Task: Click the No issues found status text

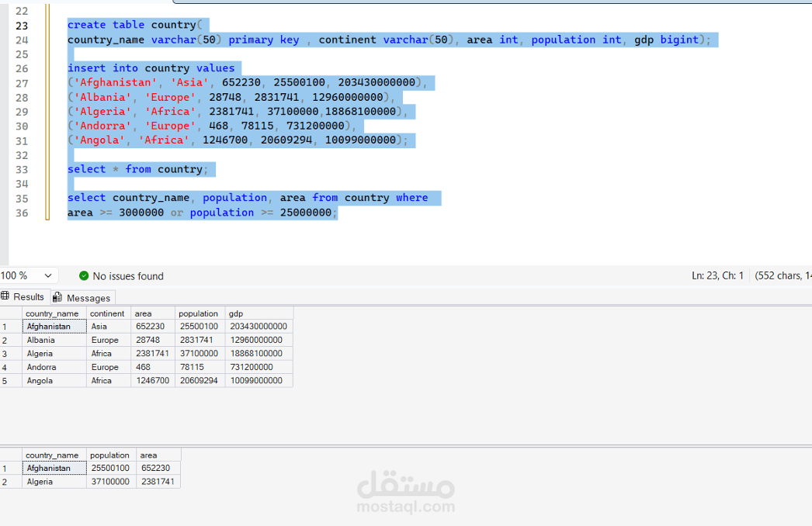Action: click(128, 276)
